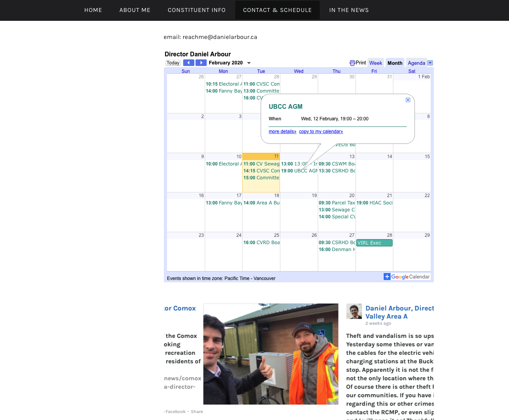Open the ABOUT ME menu item
The image size is (509, 420).
click(135, 10)
